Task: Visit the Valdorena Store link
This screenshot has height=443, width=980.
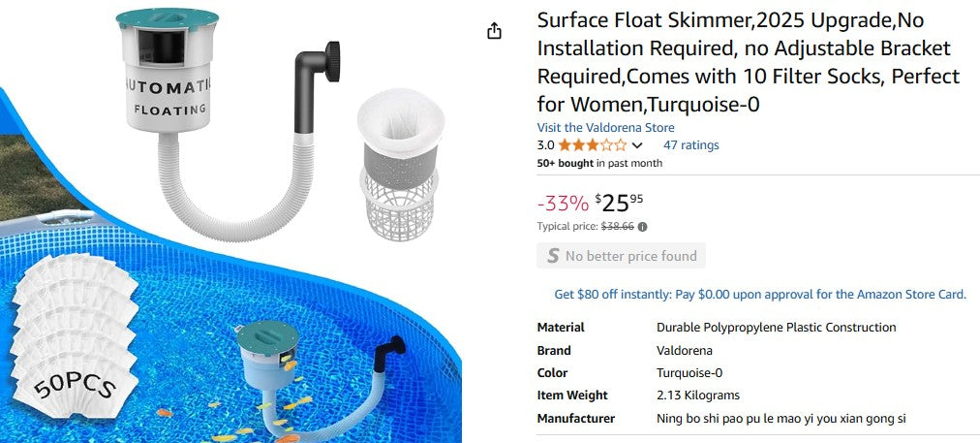Action: [605, 128]
